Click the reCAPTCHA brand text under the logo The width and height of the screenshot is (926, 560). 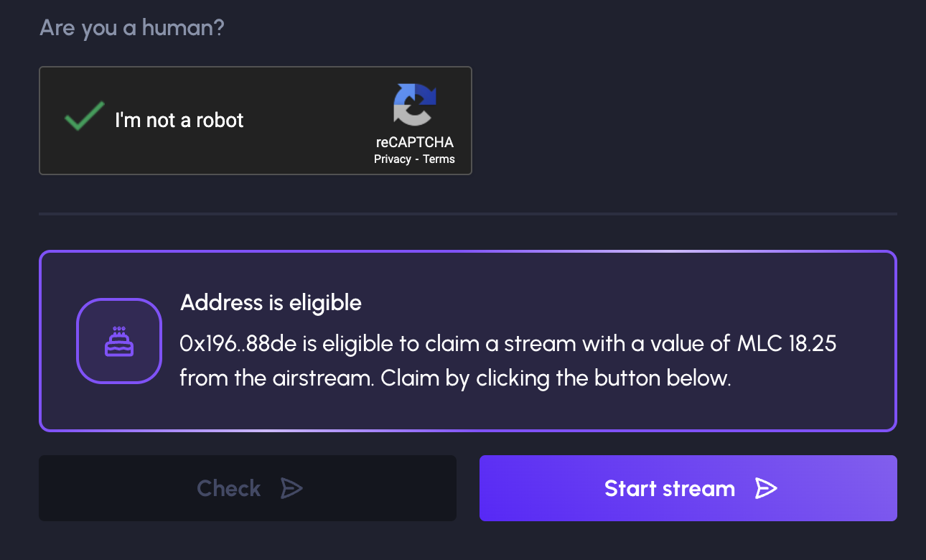[x=414, y=142]
